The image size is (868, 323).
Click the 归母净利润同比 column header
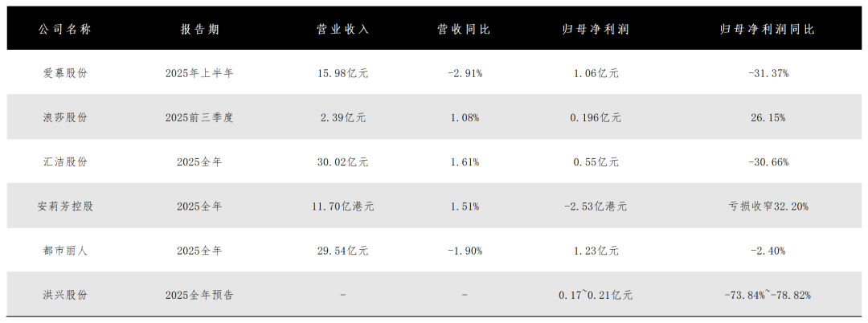point(768,29)
